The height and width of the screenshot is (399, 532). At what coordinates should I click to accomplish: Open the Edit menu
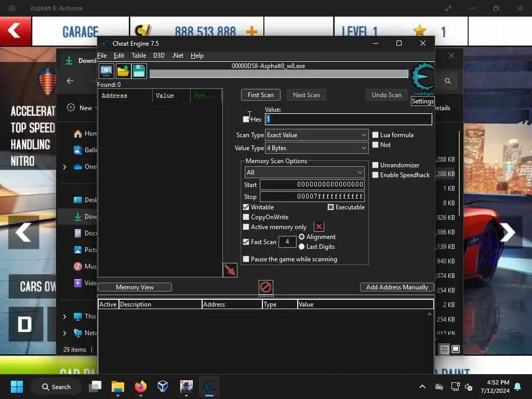click(x=119, y=55)
